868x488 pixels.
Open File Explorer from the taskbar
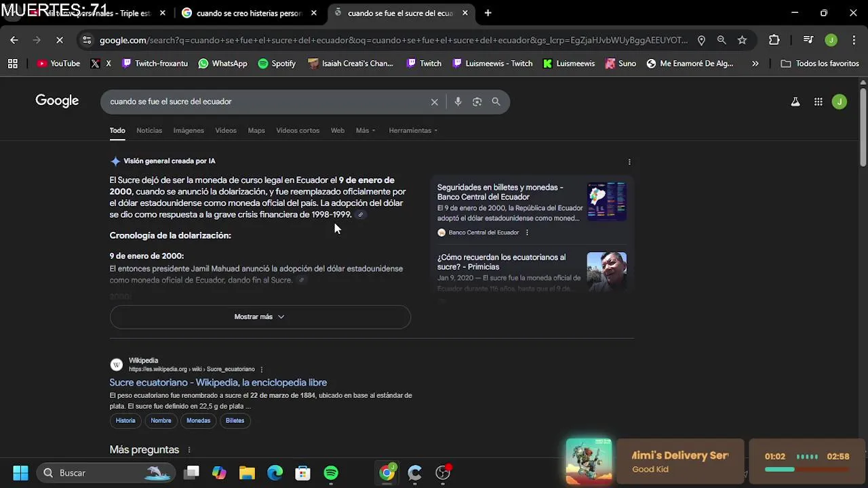(247, 472)
